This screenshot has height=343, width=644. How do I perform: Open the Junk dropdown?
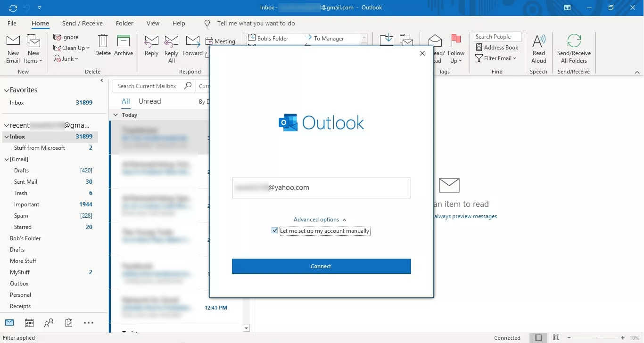(x=66, y=59)
